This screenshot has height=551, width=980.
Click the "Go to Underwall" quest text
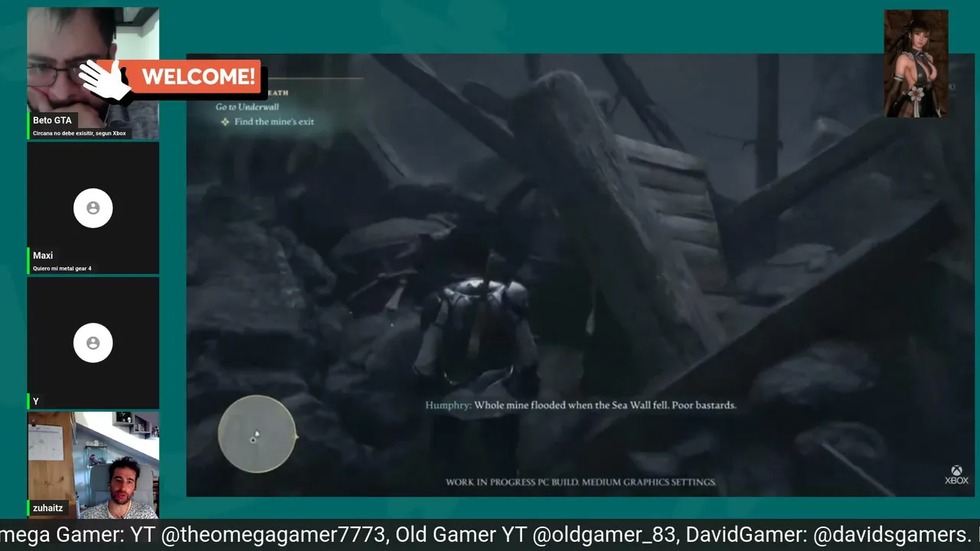[247, 107]
